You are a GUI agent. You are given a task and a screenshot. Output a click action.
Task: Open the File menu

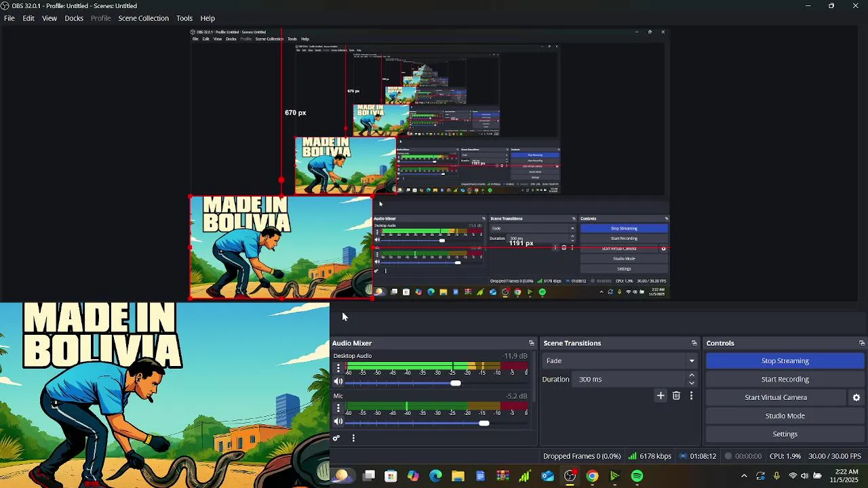point(9,18)
